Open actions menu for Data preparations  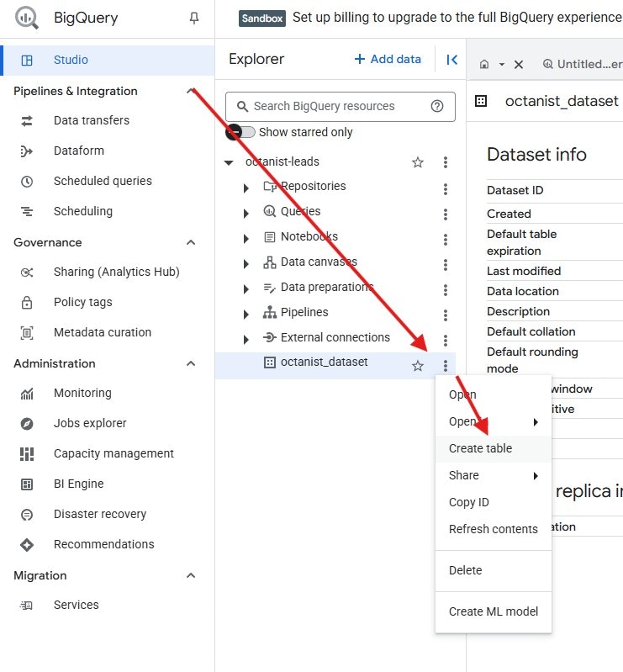[x=446, y=290]
